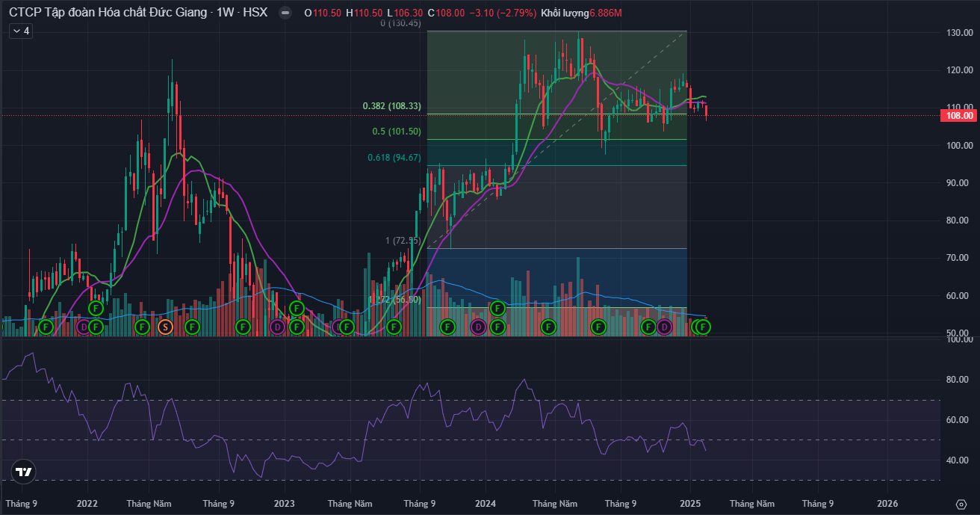Click the raised F earnings marker nearest the 2023 label

[x=297, y=307]
